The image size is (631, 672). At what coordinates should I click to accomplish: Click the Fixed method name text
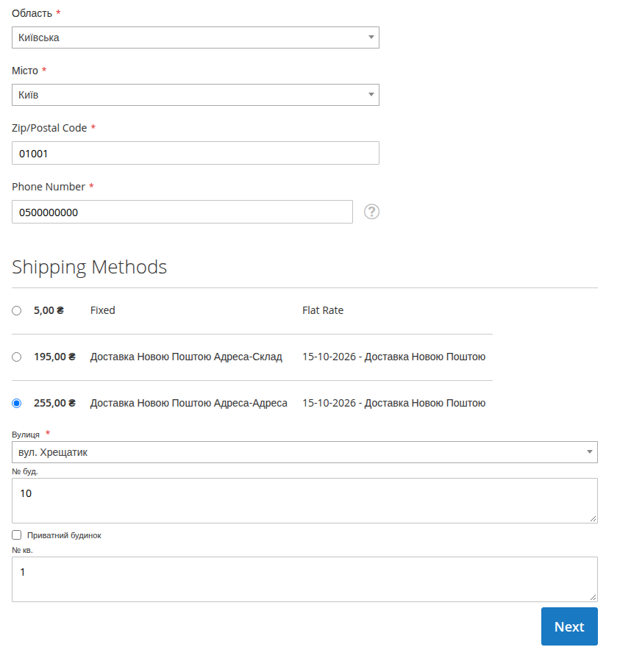pyautogui.click(x=102, y=310)
